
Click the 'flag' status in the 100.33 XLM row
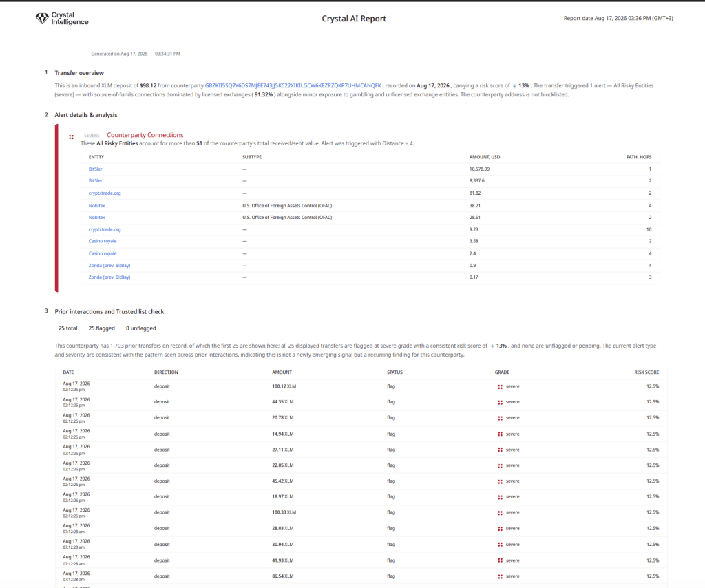coord(391,512)
